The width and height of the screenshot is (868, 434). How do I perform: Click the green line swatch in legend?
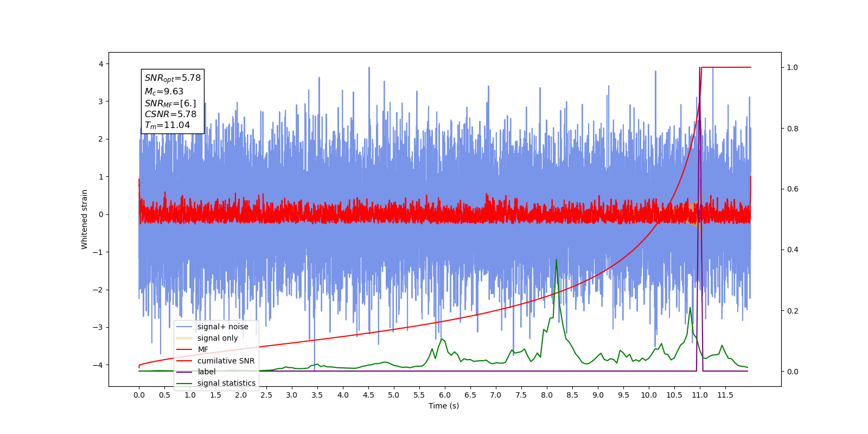point(184,383)
